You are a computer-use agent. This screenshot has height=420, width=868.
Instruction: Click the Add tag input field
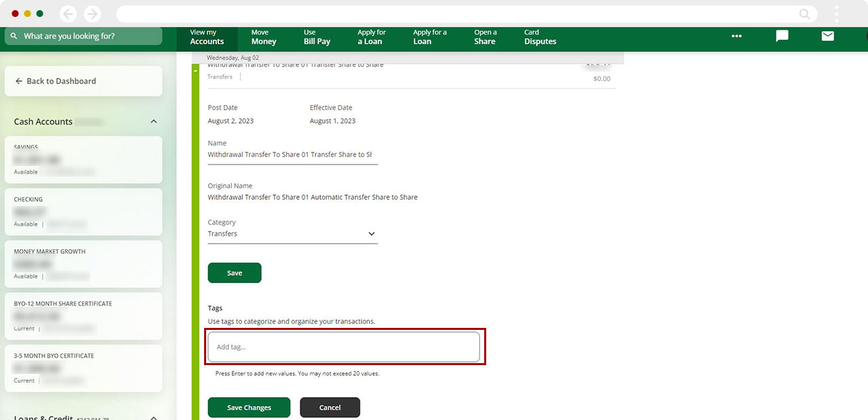click(344, 347)
